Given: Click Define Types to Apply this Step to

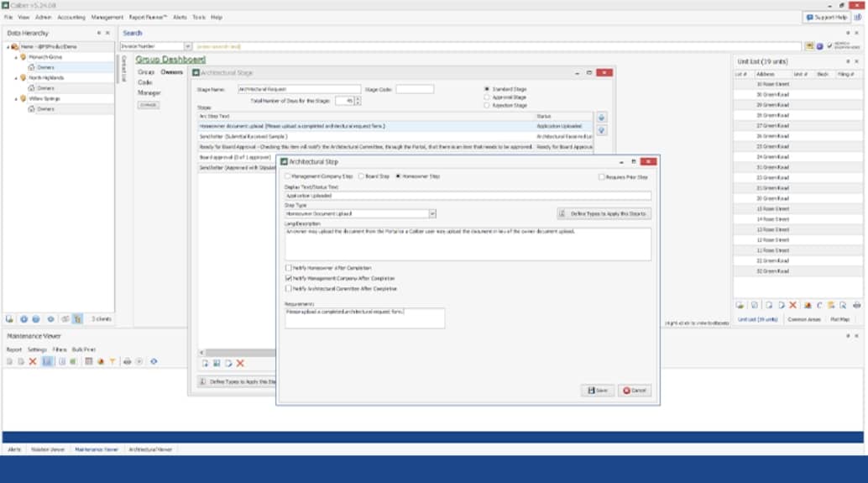Looking at the screenshot, I should [x=604, y=214].
